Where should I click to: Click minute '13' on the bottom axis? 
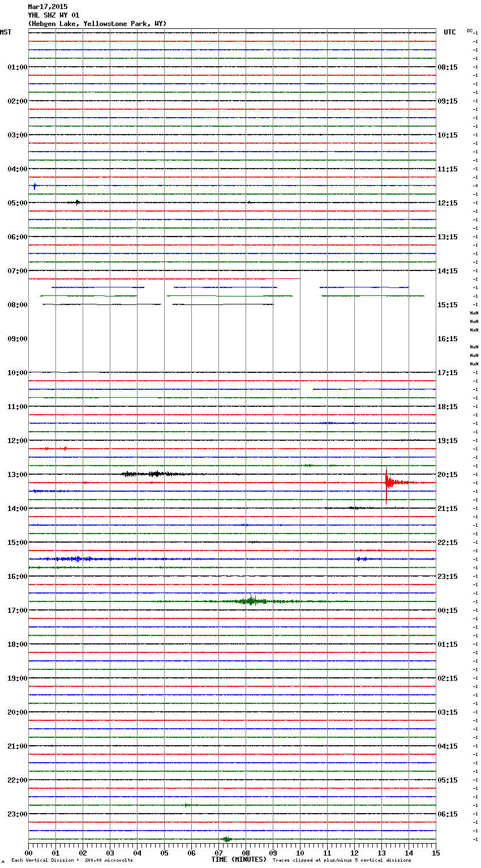tap(381, 853)
